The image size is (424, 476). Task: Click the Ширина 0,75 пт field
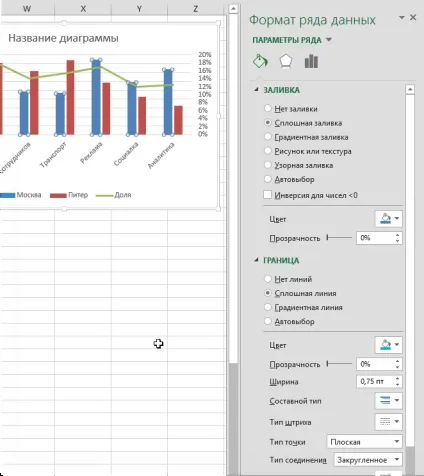point(379,381)
